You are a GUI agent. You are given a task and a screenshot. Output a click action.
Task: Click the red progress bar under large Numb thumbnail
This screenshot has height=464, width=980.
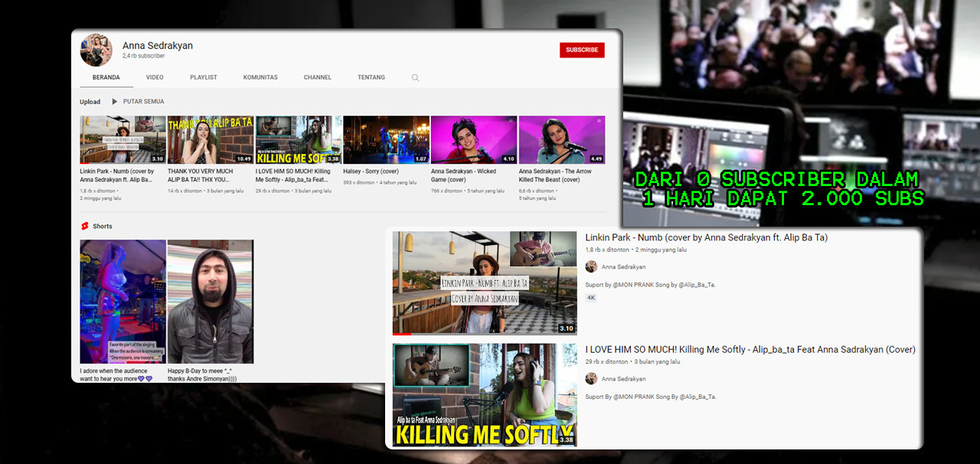(402, 334)
